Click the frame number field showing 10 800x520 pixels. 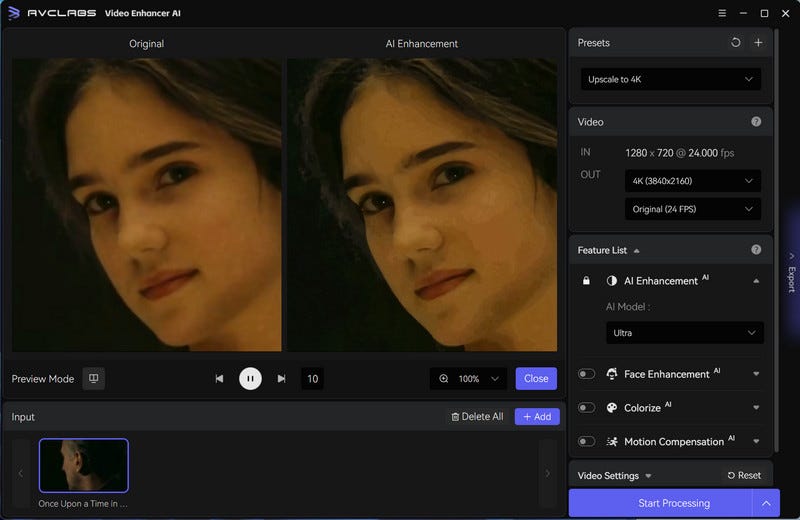pyautogui.click(x=312, y=379)
